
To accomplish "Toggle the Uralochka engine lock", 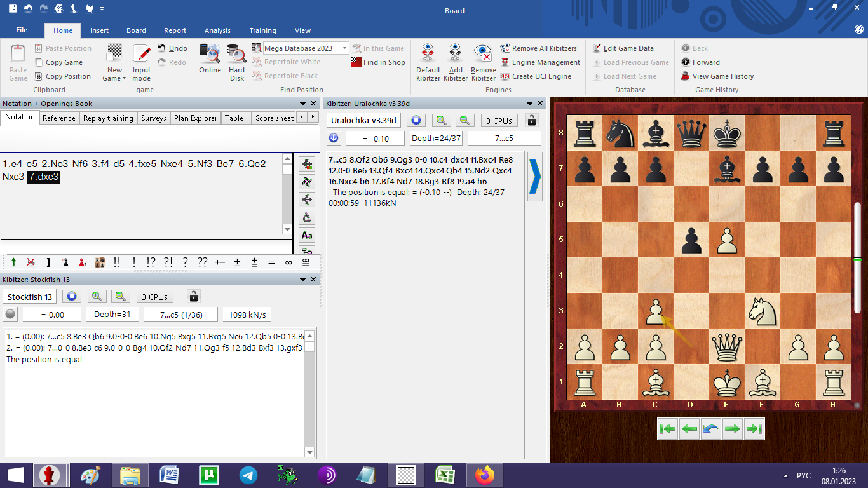I will 532,120.
